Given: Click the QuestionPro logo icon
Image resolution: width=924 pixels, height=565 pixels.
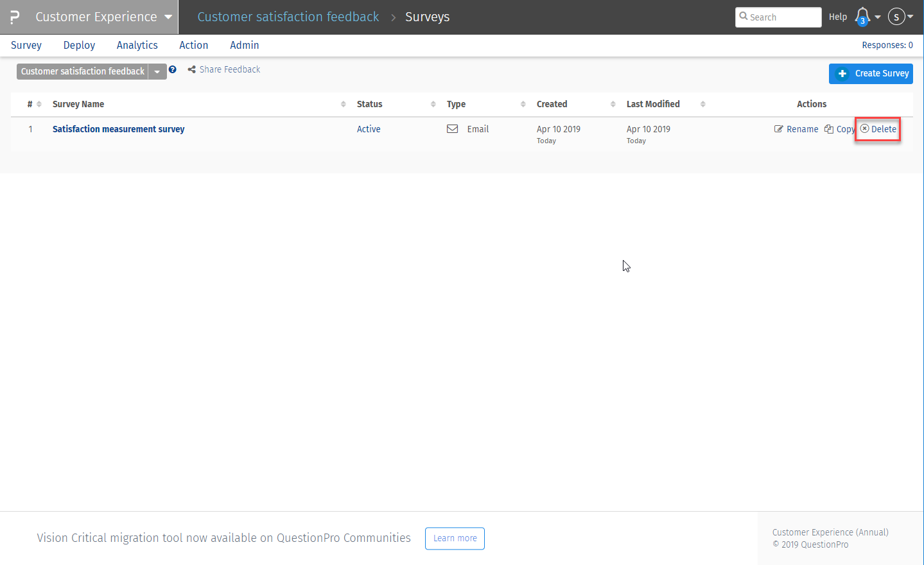Looking at the screenshot, I should 14,17.
